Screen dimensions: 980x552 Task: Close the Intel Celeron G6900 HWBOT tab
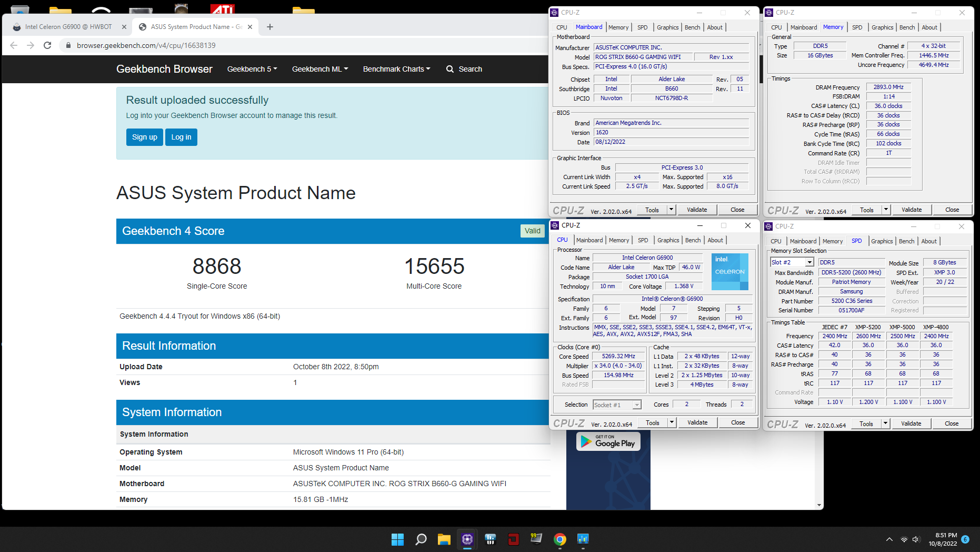[124, 27]
